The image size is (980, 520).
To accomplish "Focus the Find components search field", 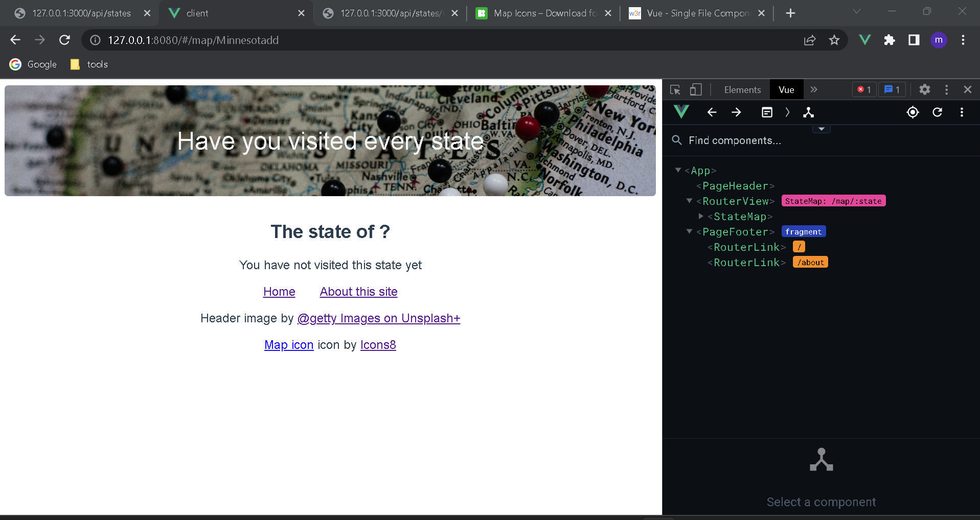I will tap(821, 140).
